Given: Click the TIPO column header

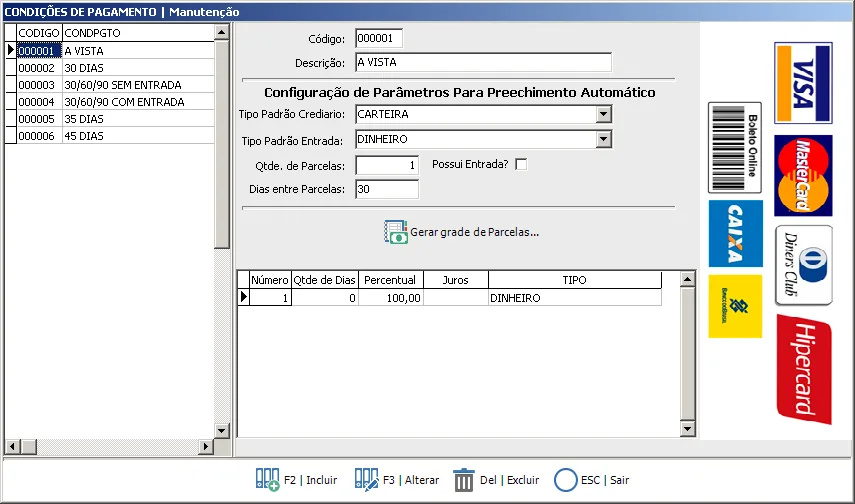Looking at the screenshot, I should coord(575,280).
